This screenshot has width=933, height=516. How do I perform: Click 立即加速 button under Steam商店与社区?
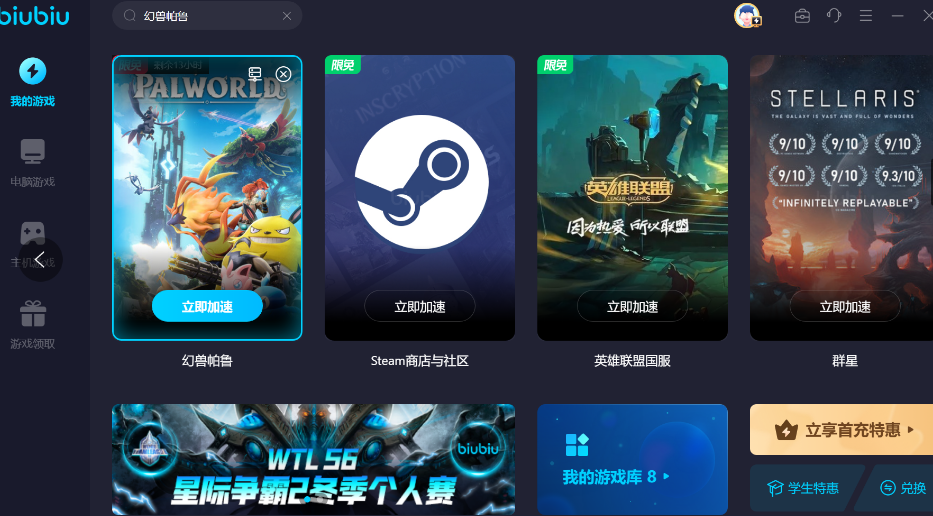[419, 307]
